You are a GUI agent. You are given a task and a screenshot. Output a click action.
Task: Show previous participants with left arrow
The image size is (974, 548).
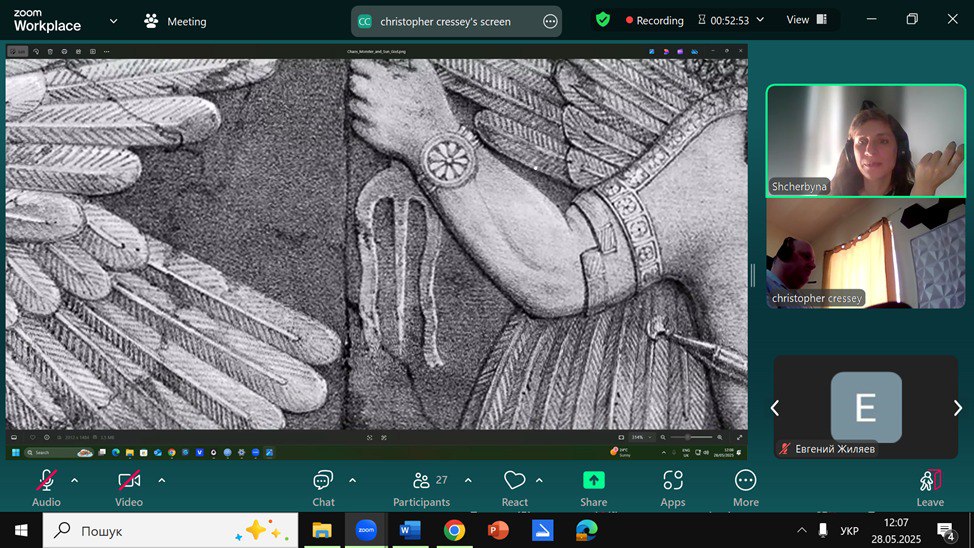point(775,408)
